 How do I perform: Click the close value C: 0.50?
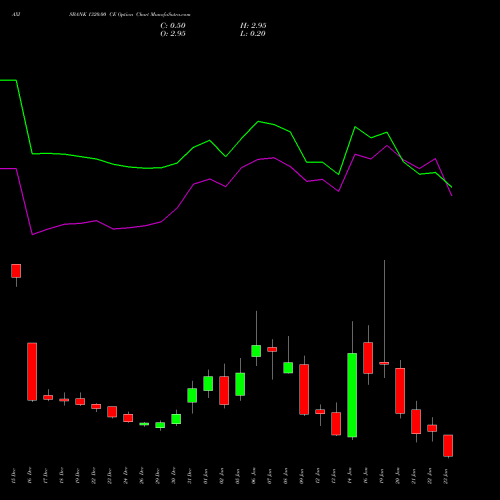pos(173,26)
